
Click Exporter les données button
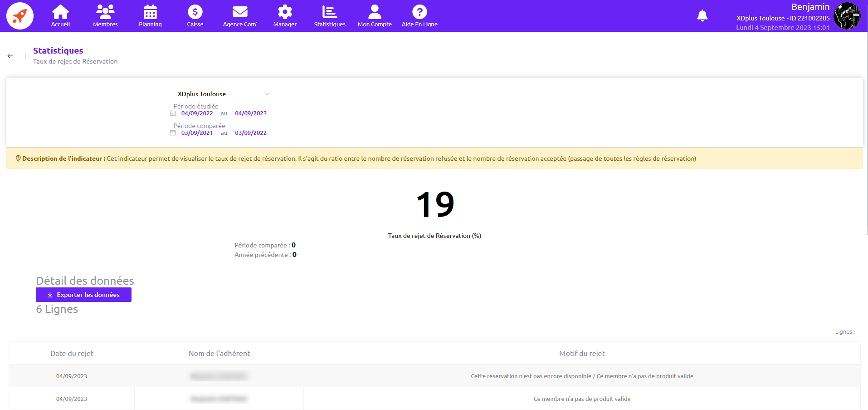pos(83,295)
